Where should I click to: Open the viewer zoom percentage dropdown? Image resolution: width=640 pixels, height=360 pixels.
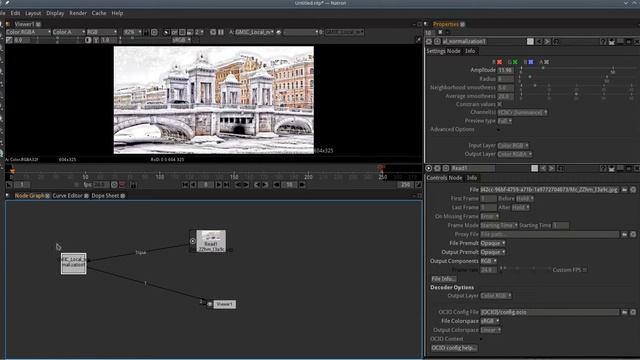pos(133,32)
